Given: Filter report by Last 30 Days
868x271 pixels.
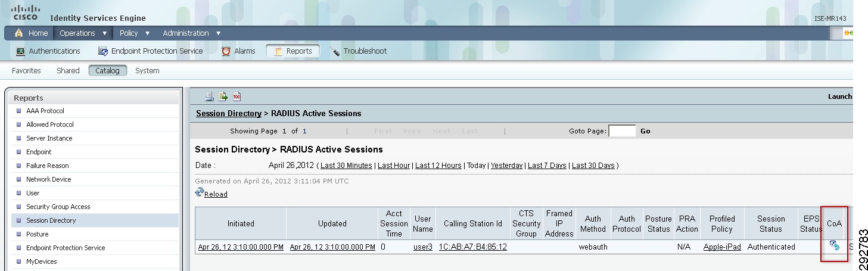Looking at the screenshot, I should [593, 166].
